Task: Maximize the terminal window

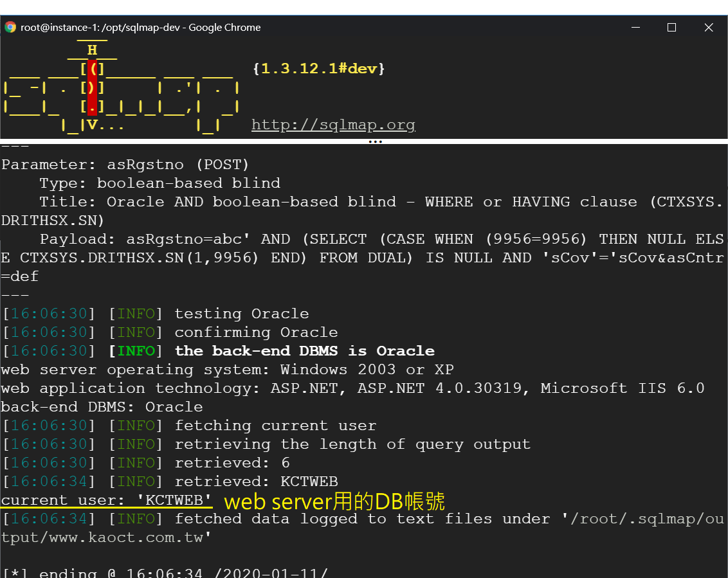Action: (x=671, y=28)
